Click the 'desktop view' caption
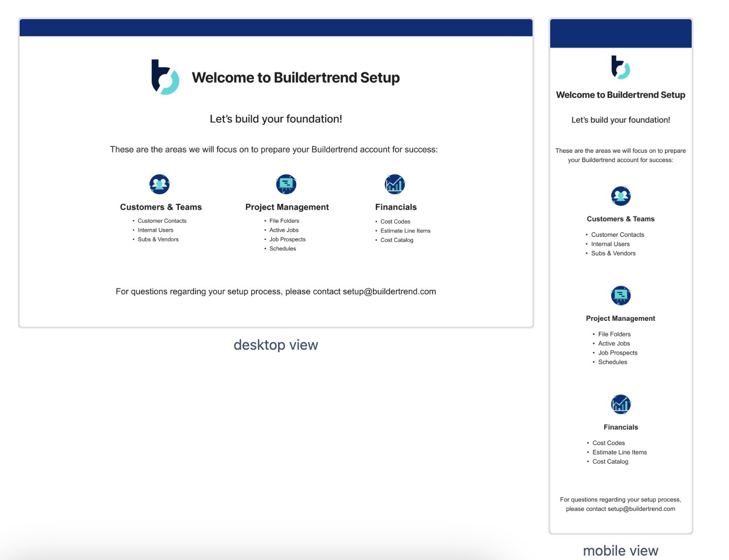The width and height of the screenshot is (729, 560). [x=276, y=345]
